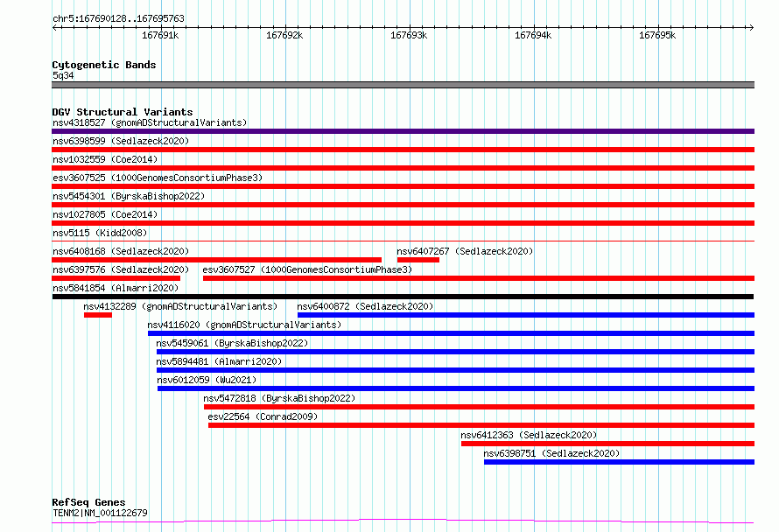The height and width of the screenshot is (532, 779).
Task: Click the nsv5459061 (ByrskaBishop2022) label
Action: coord(232,343)
